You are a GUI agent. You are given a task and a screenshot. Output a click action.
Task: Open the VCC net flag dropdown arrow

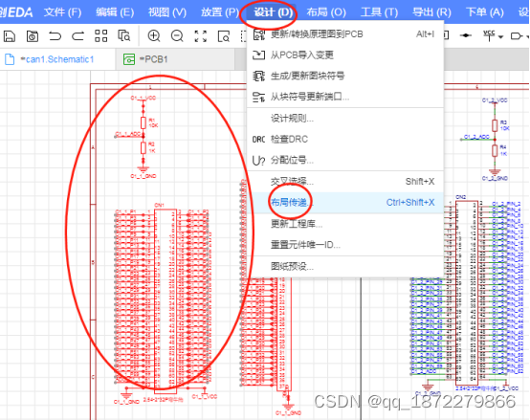[x=500, y=36]
